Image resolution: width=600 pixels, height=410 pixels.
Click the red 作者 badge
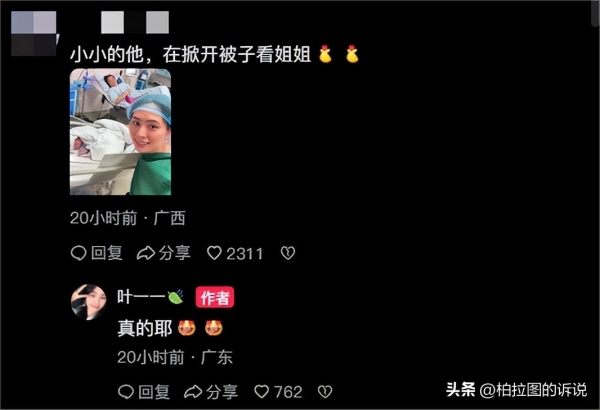pos(215,297)
